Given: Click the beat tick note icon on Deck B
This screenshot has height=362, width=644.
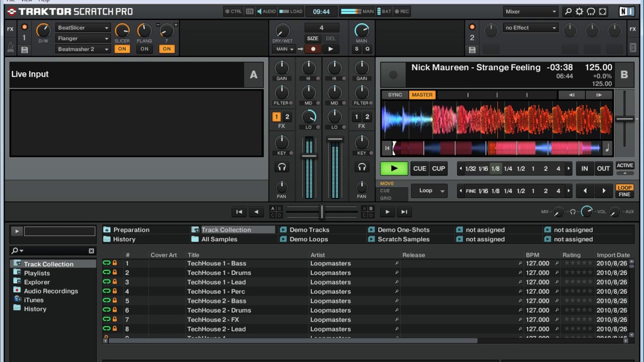Looking at the screenshot, I should [x=607, y=148].
